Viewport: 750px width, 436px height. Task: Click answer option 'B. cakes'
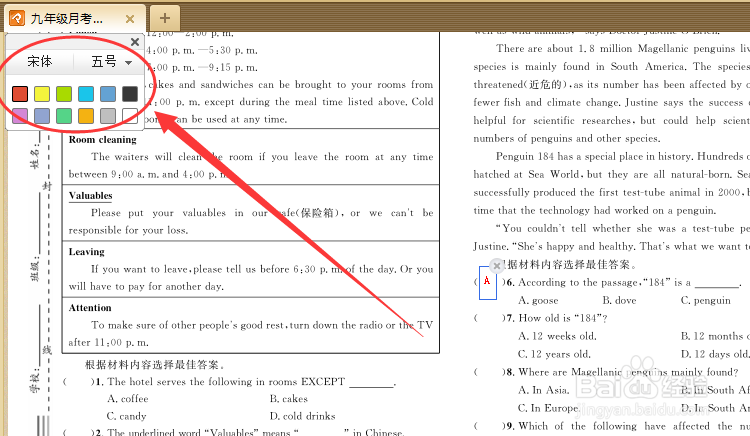[289, 399]
